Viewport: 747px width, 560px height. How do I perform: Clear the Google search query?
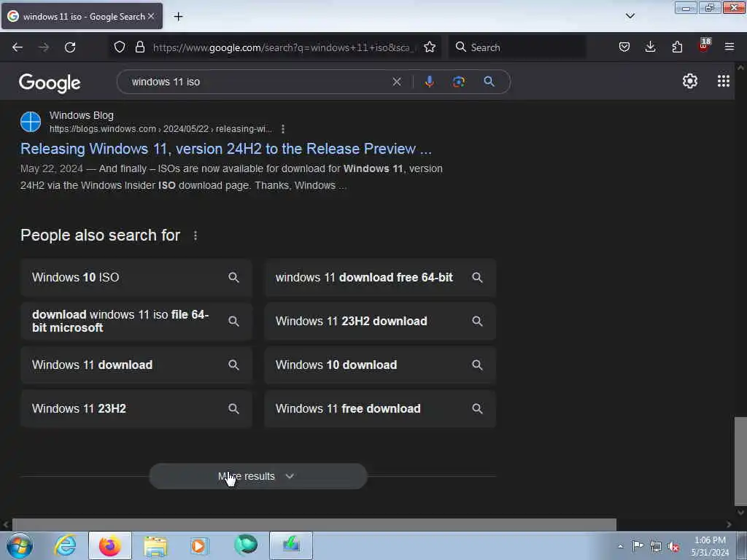pos(396,82)
